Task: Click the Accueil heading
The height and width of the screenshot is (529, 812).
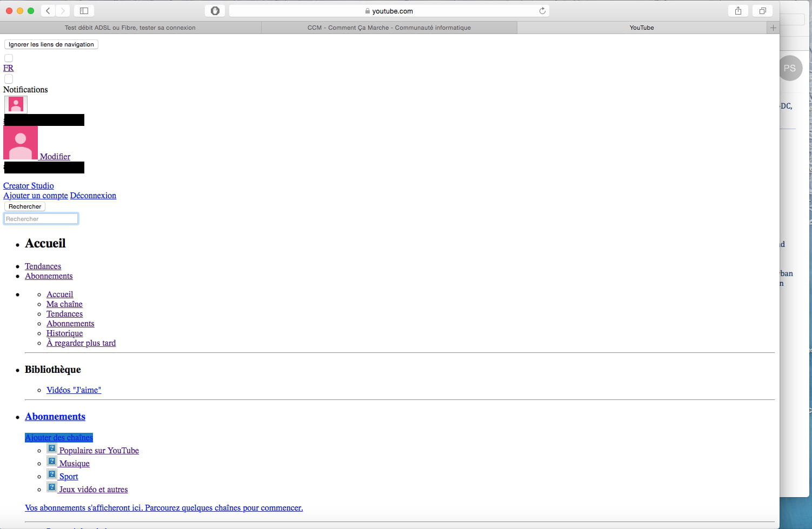Action: click(x=45, y=244)
